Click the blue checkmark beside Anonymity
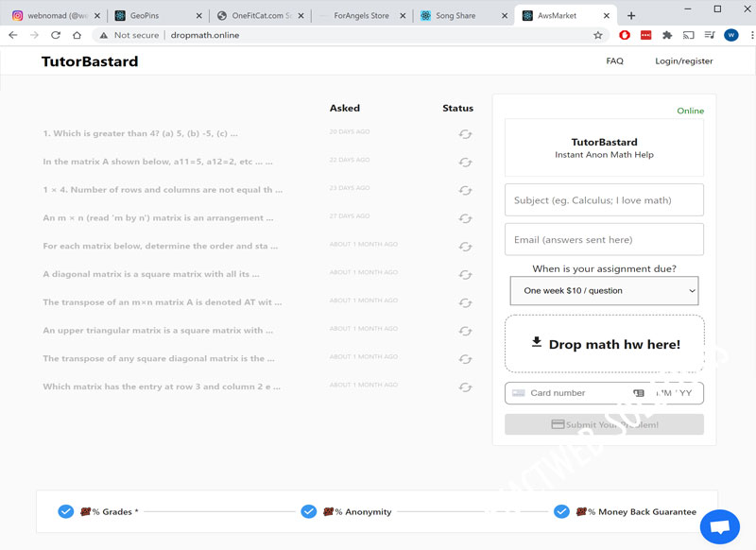 tap(309, 511)
